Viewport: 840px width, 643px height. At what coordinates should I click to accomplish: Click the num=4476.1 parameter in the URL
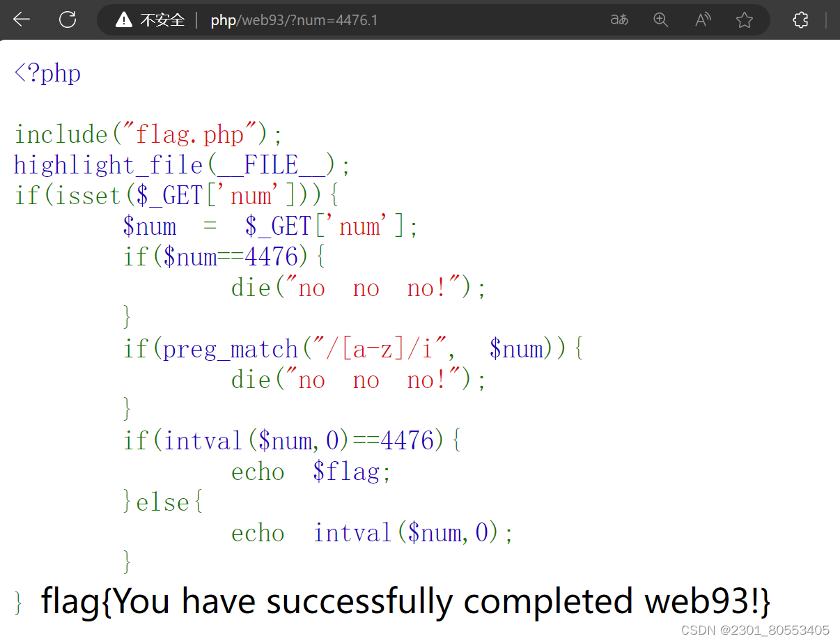click(x=333, y=20)
